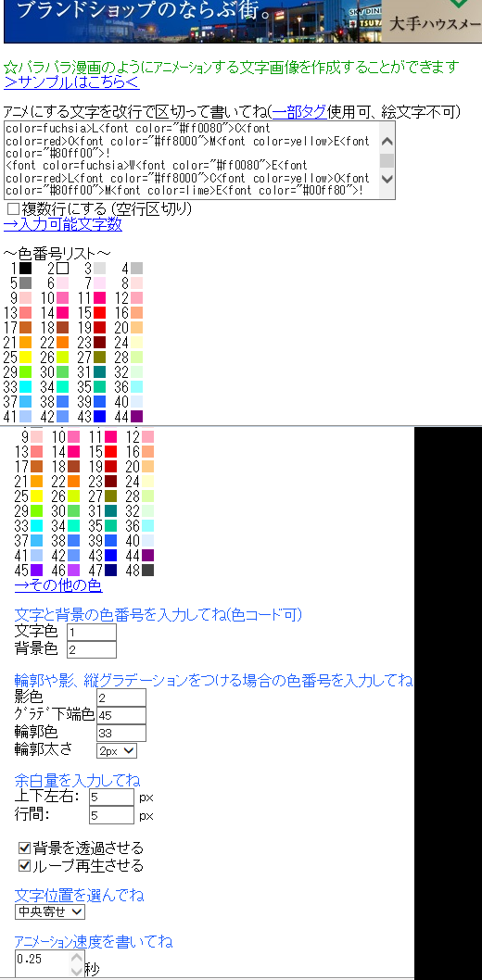This screenshot has width=482, height=980.
Task: Pick purple swatch number 45
Action: [36, 570]
